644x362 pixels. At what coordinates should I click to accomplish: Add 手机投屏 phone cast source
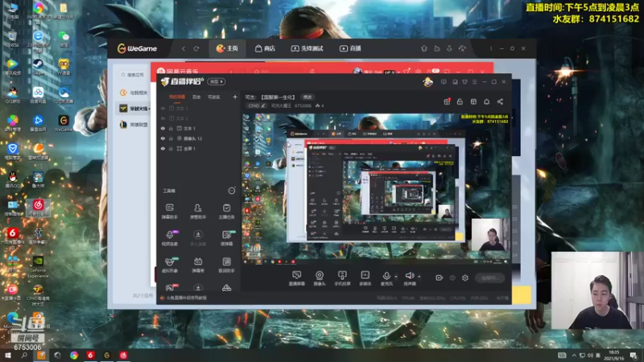coord(342,278)
